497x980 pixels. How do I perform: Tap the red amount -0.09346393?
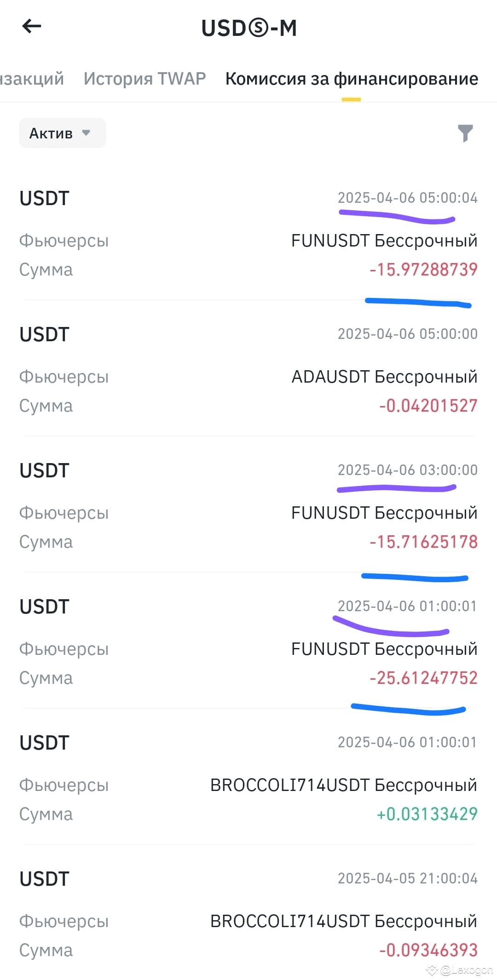[428, 950]
